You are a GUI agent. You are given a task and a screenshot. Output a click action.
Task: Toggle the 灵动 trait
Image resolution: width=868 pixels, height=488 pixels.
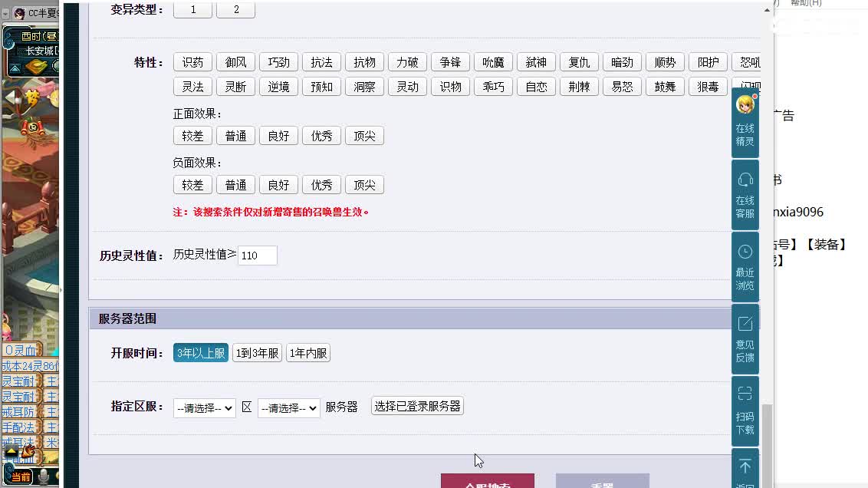[407, 87]
